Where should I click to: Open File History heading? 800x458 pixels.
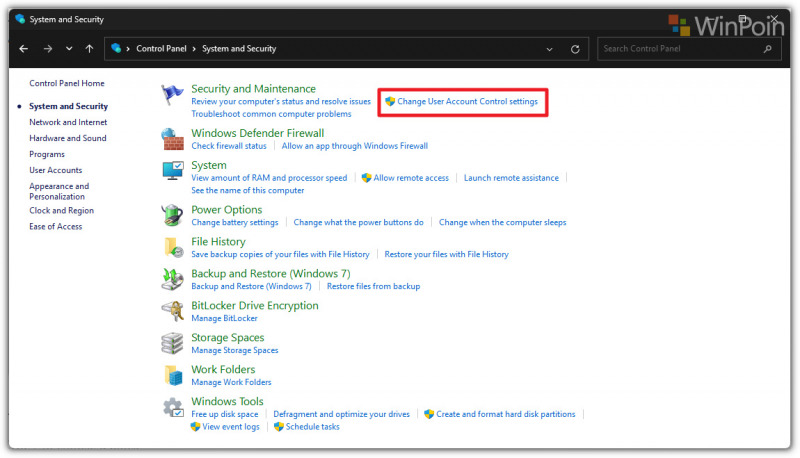pyautogui.click(x=218, y=242)
